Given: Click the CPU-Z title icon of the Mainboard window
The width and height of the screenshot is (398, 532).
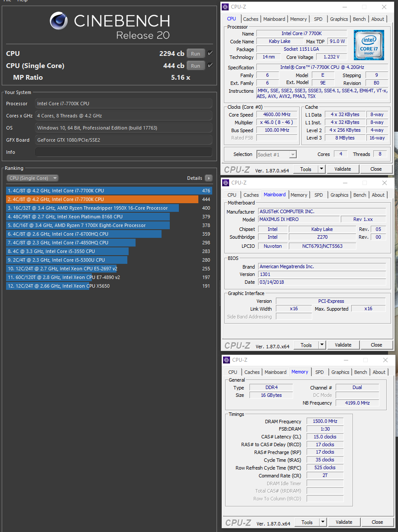Looking at the screenshot, I should (x=227, y=183).
